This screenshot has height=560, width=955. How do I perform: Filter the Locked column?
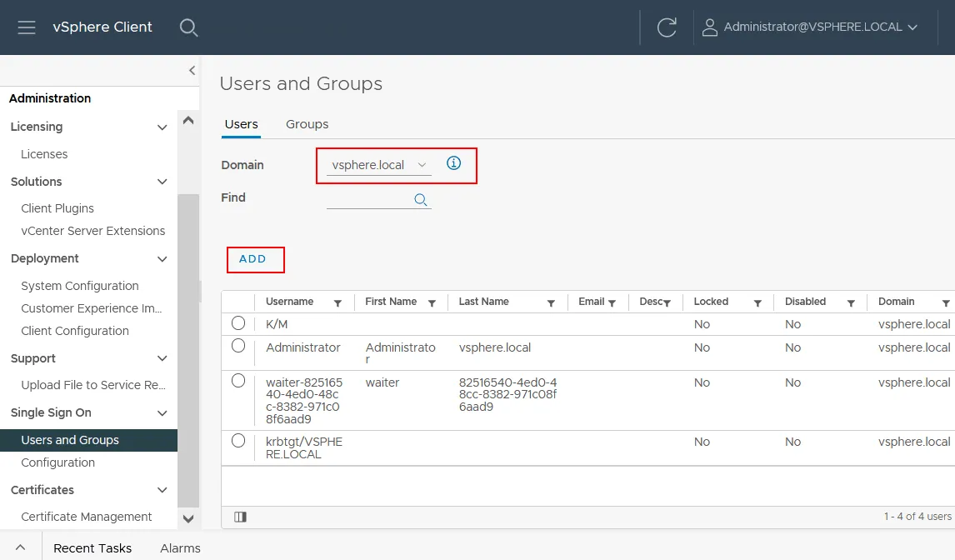point(757,302)
